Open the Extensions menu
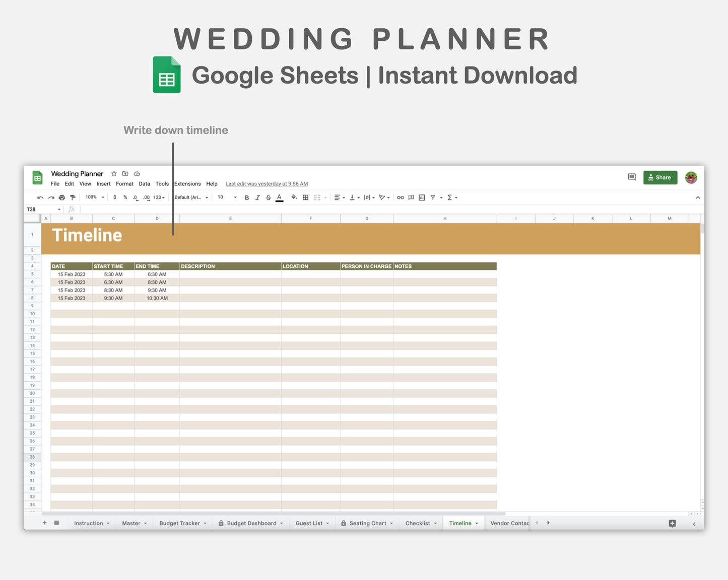Viewport: 728px width, 580px height. [x=187, y=184]
